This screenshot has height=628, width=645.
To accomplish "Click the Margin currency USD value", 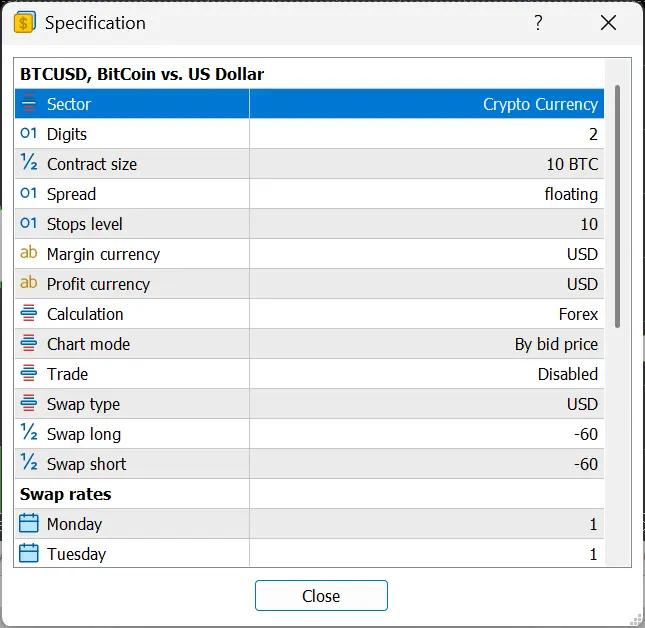I will click(582, 255).
